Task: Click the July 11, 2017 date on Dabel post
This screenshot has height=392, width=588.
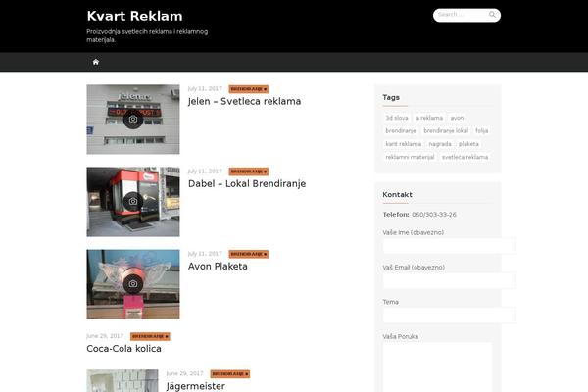Action: point(205,171)
